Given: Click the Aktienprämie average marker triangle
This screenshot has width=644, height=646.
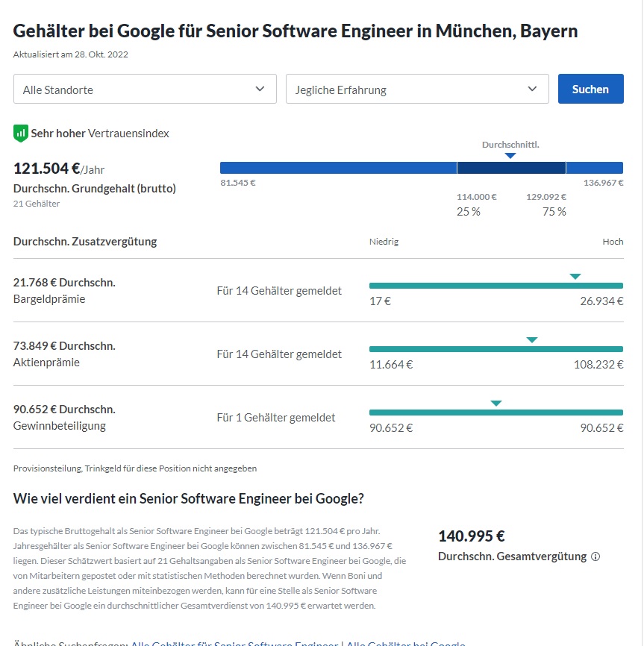Looking at the screenshot, I should tap(532, 340).
